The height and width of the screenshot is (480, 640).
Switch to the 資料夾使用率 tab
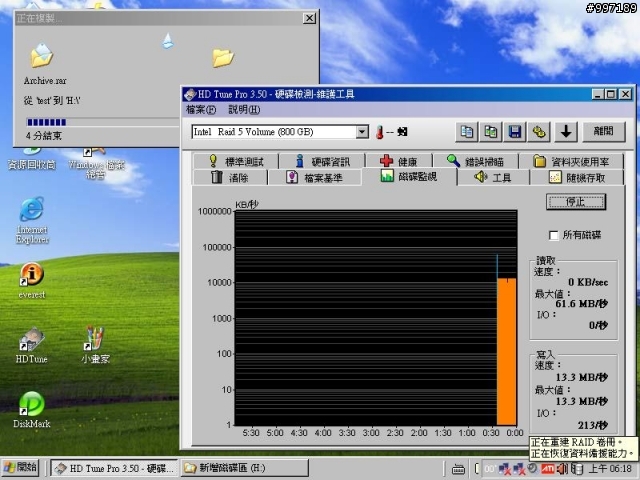[x=571, y=162]
